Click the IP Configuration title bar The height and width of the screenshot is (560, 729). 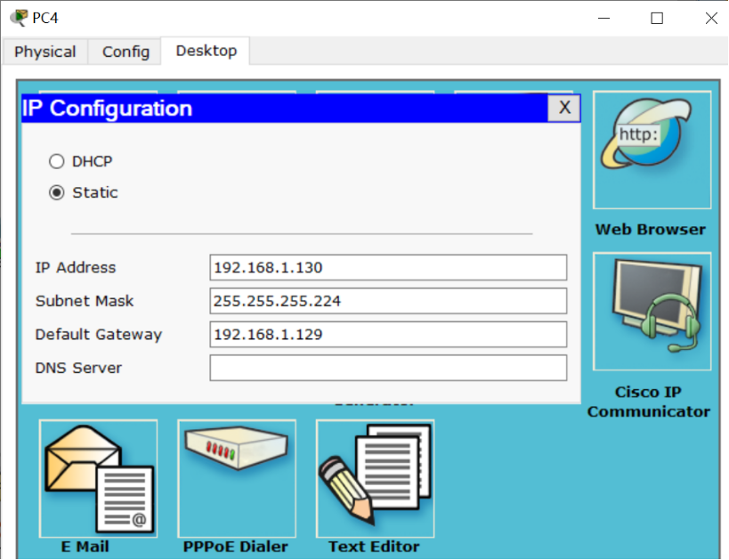pyautogui.click(x=285, y=109)
